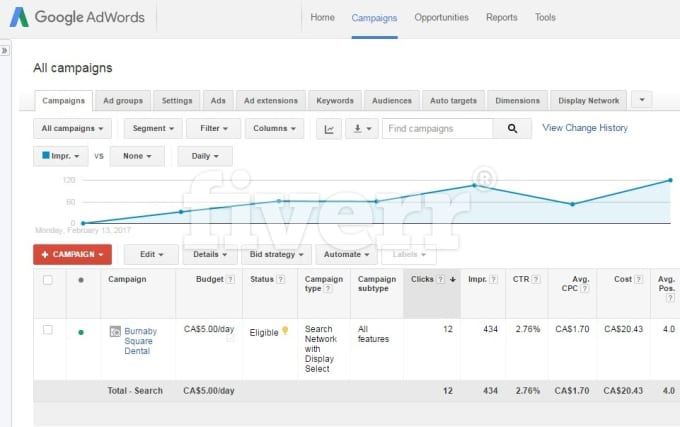This screenshot has width=680, height=427.
Task: Click the Google AdWords logo
Action: click(x=77, y=17)
